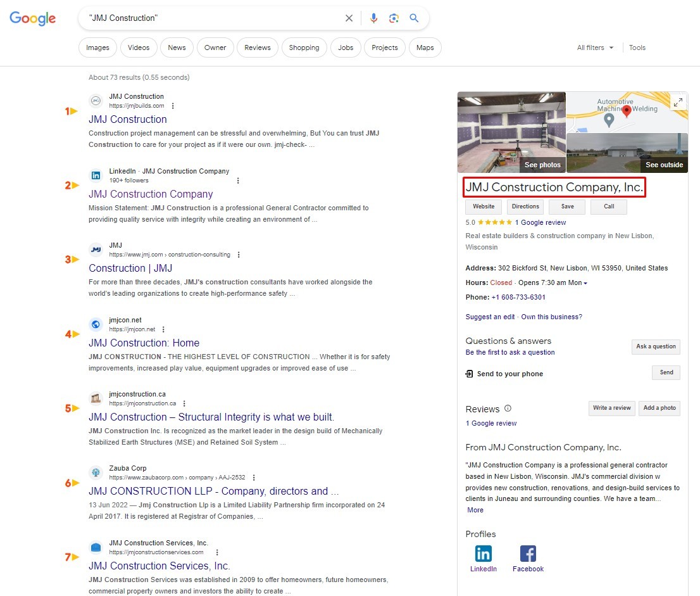Open options menu for jmjconstruction.ca result
The height and width of the screenshot is (596, 700).
click(x=184, y=403)
